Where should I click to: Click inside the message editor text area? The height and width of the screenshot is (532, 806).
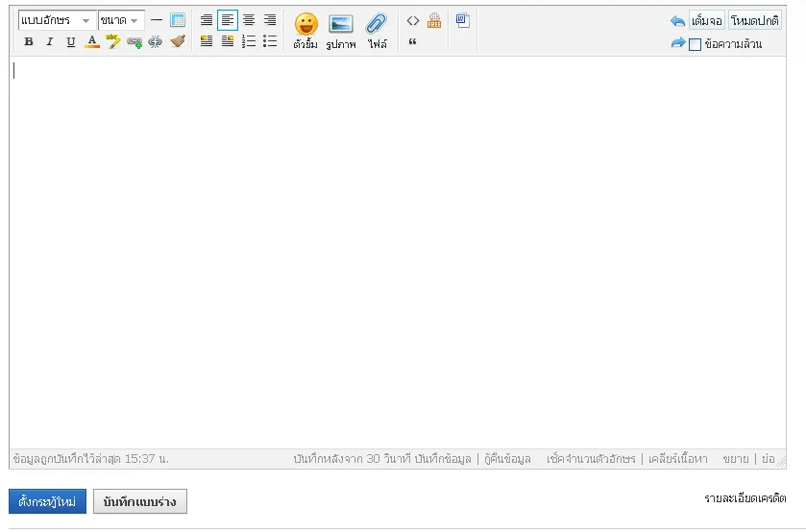398,253
